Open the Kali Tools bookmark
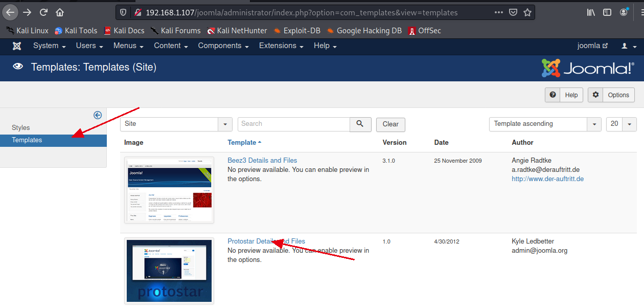Viewport: 644px width, 308px height. pos(76,31)
